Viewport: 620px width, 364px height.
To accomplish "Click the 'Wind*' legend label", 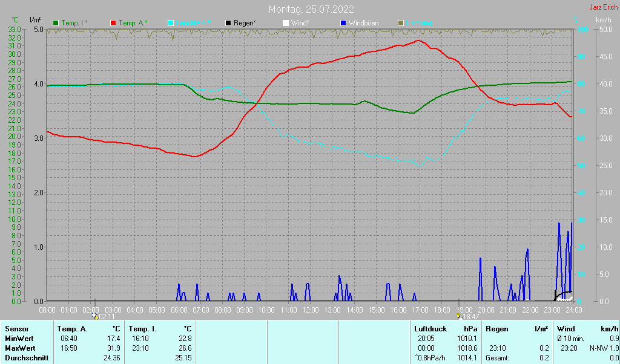I will 300,24.
